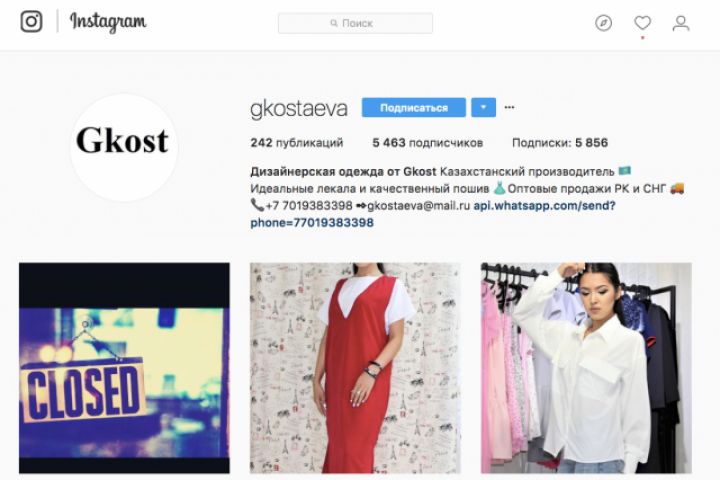Click the Подписаться follow button
The image size is (720, 480).
tap(414, 107)
